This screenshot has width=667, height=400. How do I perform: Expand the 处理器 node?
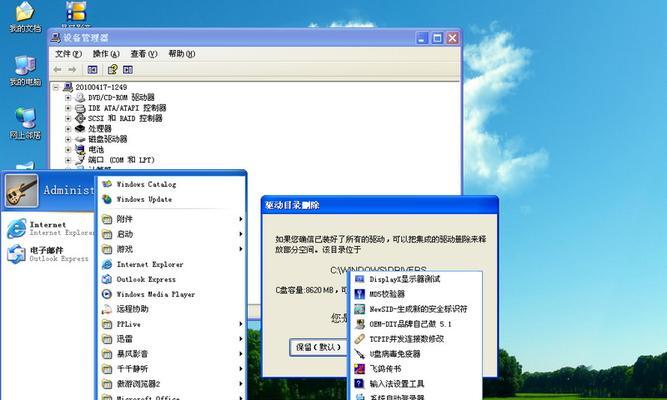[68, 129]
